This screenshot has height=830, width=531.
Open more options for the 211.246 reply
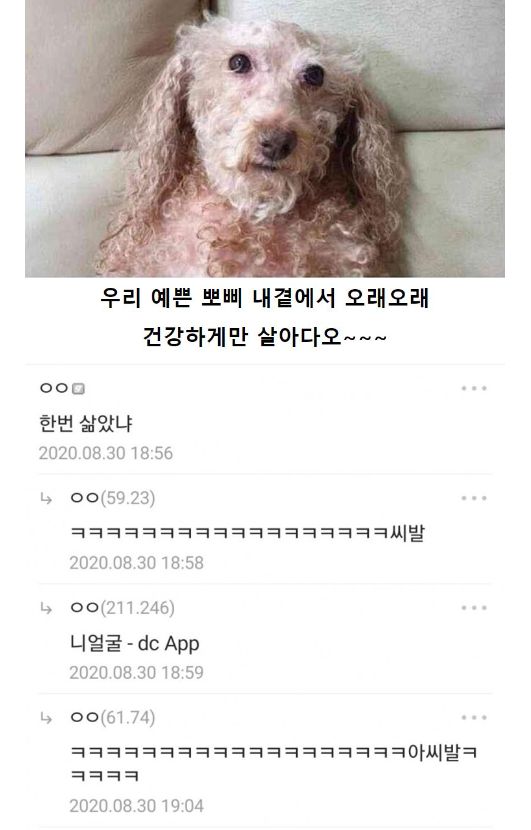tap(473, 608)
